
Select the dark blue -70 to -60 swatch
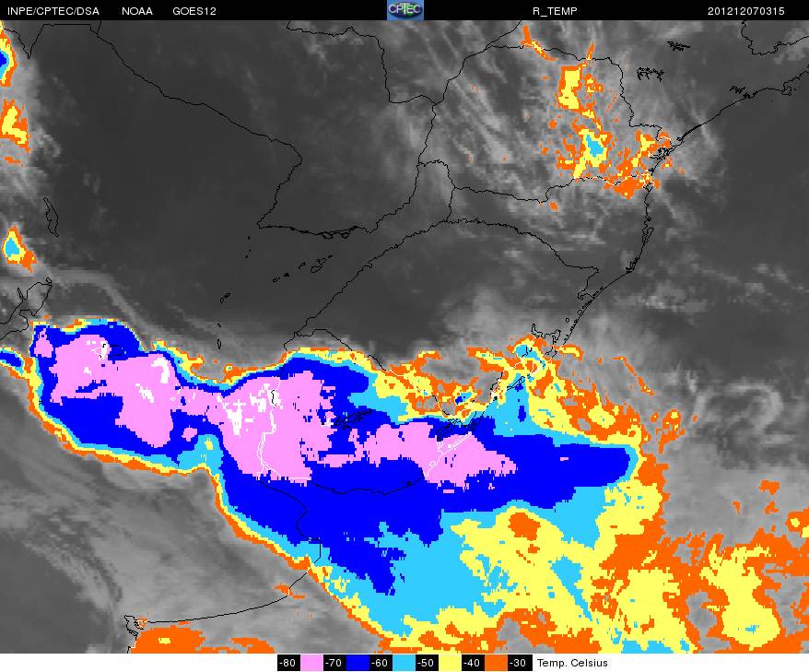(x=357, y=663)
